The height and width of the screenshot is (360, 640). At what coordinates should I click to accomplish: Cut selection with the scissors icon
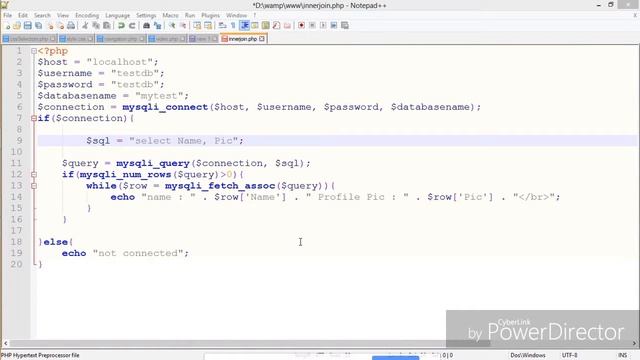(85, 25)
